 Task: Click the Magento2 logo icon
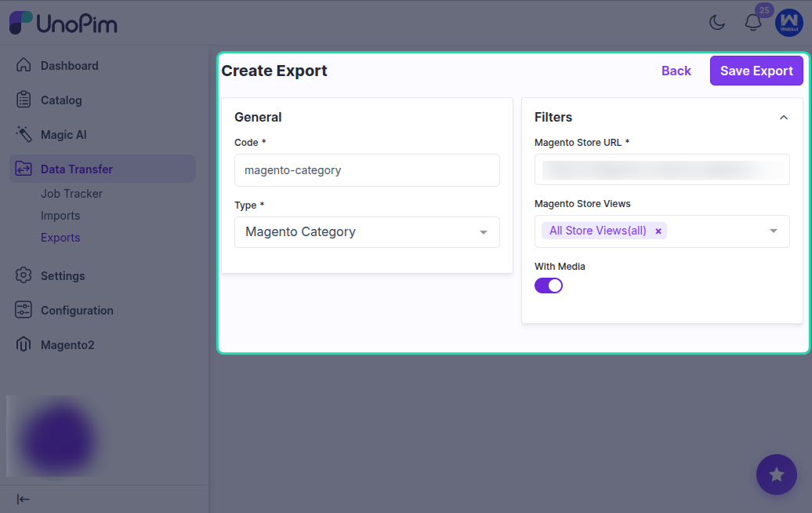pyautogui.click(x=24, y=344)
